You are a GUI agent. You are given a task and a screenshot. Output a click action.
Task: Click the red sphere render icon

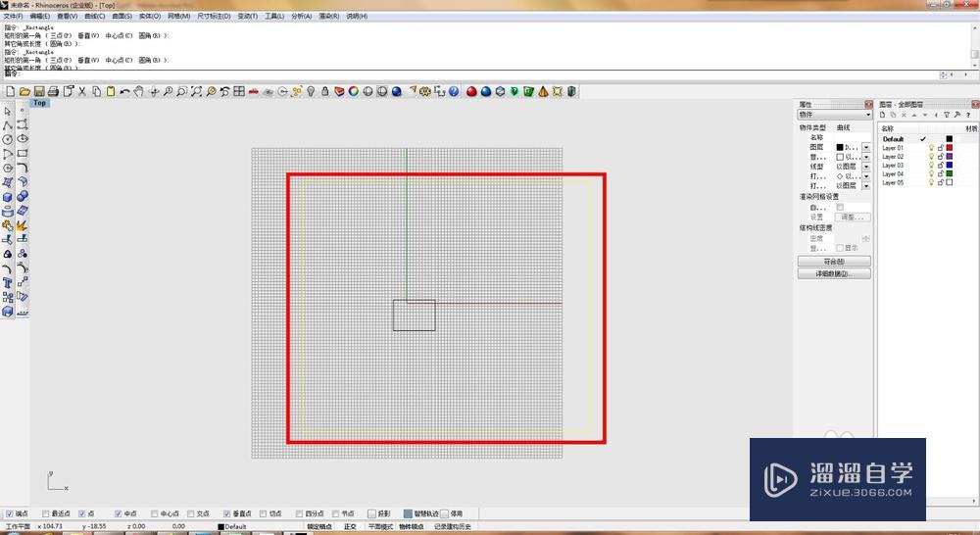coord(472,91)
